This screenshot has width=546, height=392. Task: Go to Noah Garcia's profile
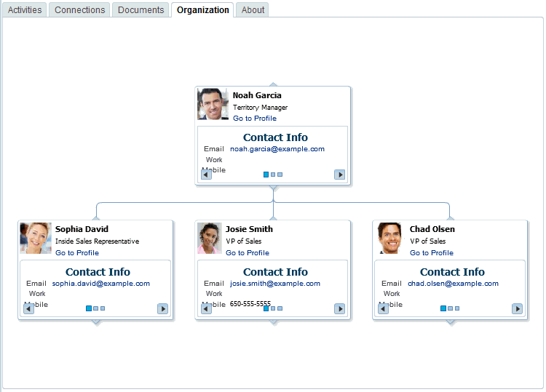255,119
